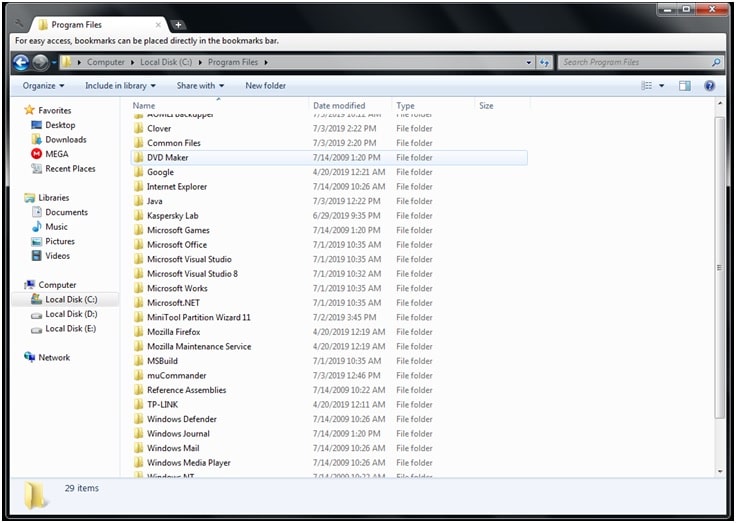Sort by the Type column header
This screenshot has width=736, height=523.
[433, 106]
